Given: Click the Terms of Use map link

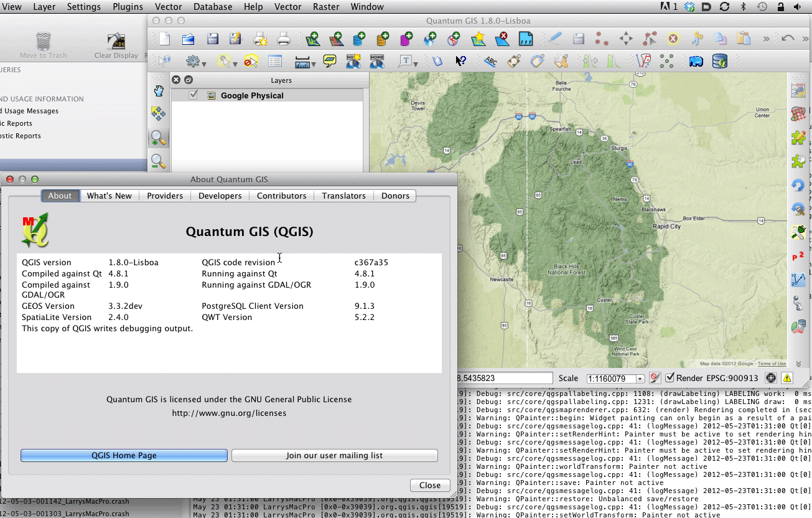Looking at the screenshot, I should click(x=772, y=364).
